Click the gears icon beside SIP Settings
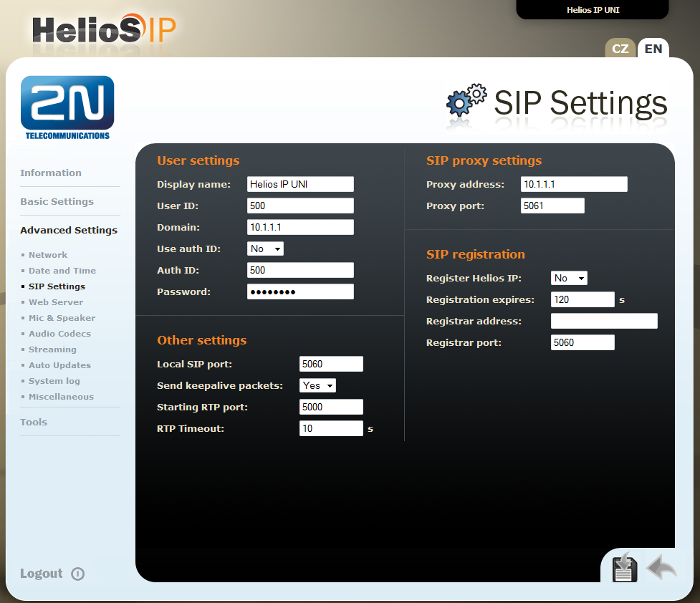 point(466,101)
